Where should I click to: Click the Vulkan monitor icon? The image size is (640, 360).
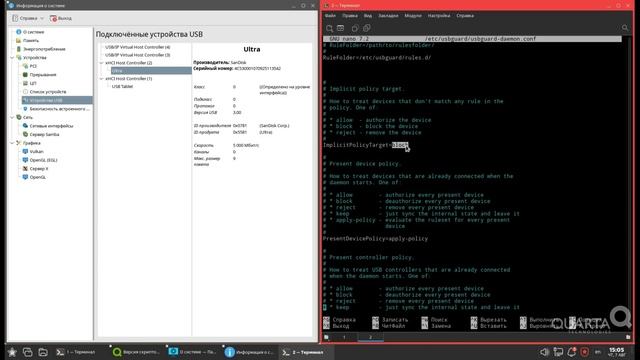(25, 151)
